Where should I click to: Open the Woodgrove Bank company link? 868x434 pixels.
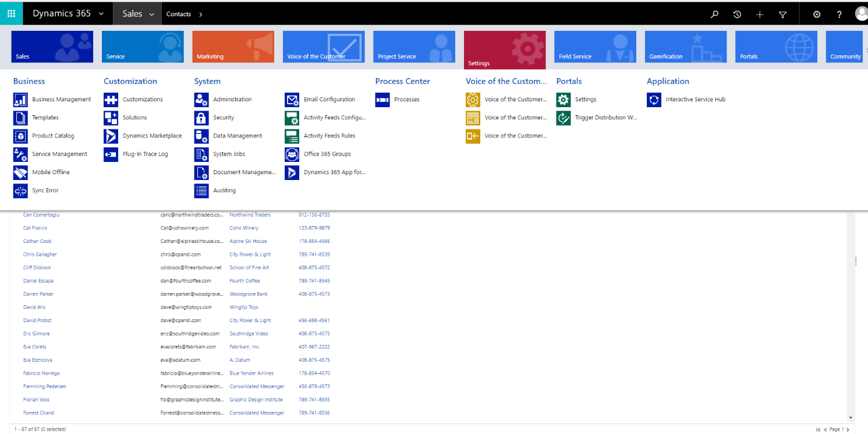pos(249,294)
